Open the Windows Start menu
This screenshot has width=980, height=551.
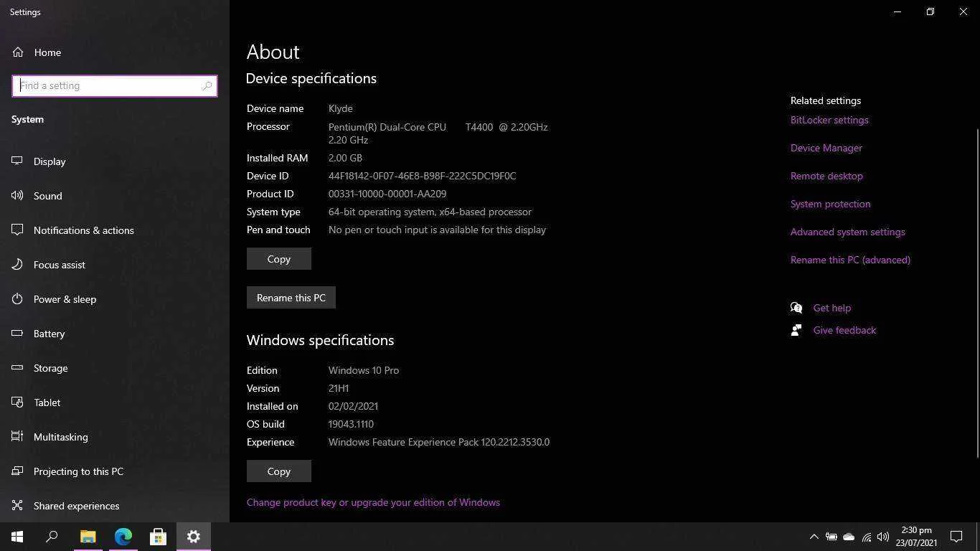pyautogui.click(x=17, y=536)
